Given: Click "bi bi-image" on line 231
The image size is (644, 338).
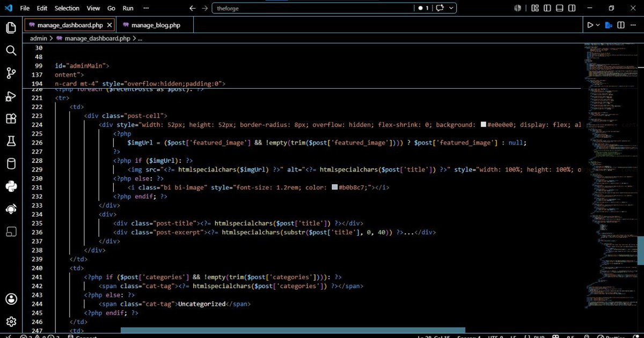Looking at the screenshot, I should point(180,187).
